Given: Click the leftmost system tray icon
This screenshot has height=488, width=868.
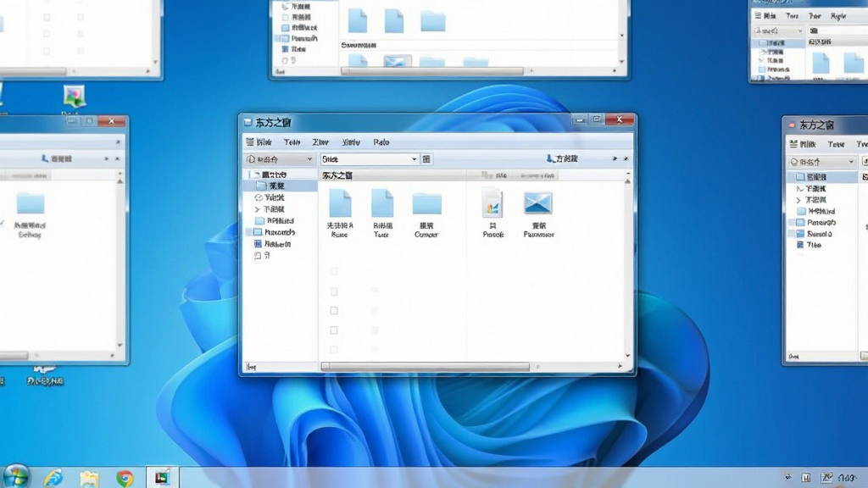Looking at the screenshot, I should click(x=787, y=478).
